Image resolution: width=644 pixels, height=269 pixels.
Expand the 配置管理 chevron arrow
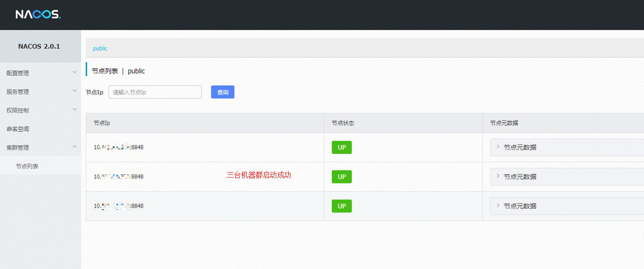tap(74, 71)
